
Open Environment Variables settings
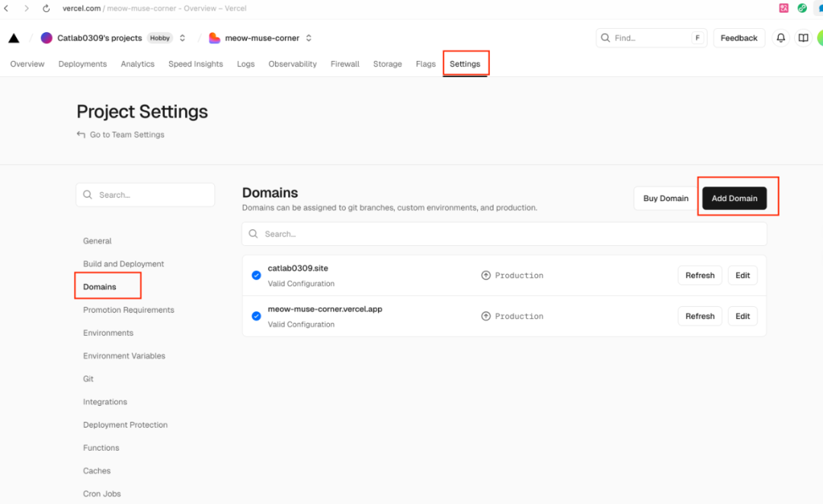(124, 356)
